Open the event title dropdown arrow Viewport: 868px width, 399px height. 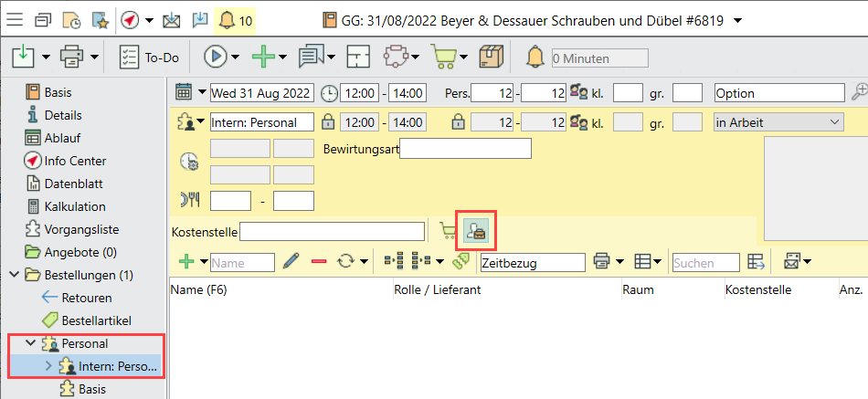click(x=738, y=19)
